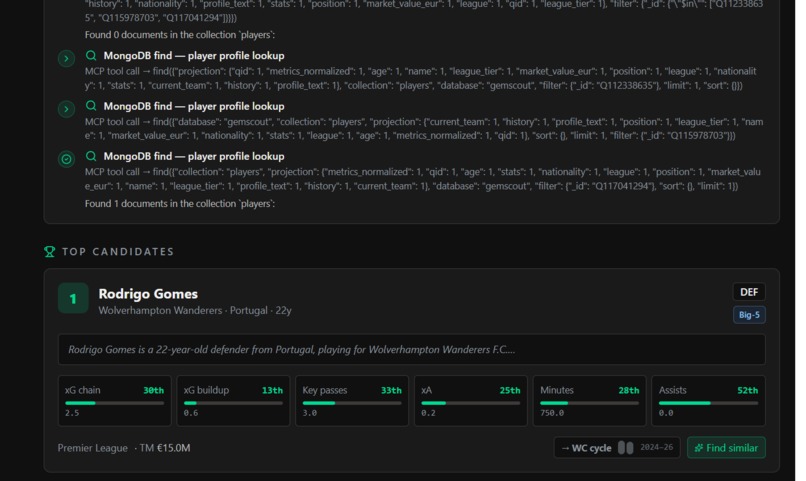Click the 33th percentile in Key passes
Screen dimensions: 806x481
pos(391,391)
